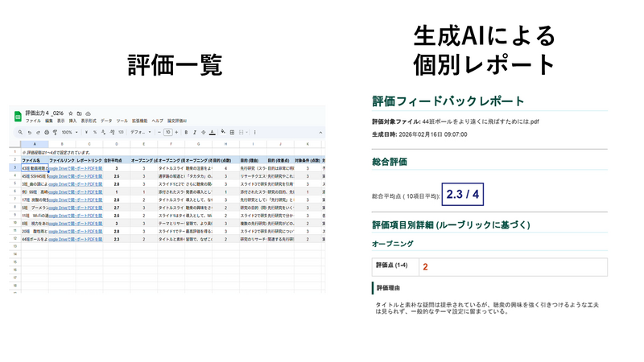Star the spreadsheet 評価出力4_0216
Viewport: 644px width, 362px height.
click(71, 113)
